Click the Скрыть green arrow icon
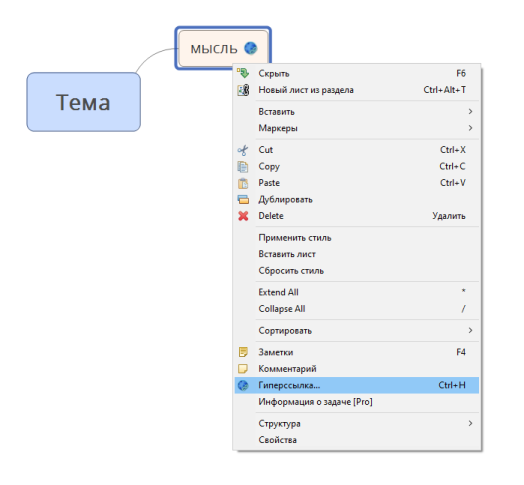Screen dimensions: 524x485 pyautogui.click(x=243, y=73)
